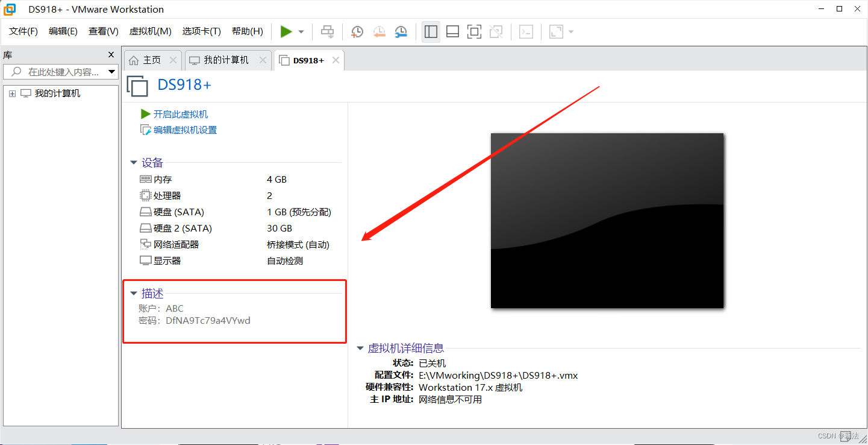This screenshot has width=868, height=445.
Task: Click the green Power On play button
Action: (x=286, y=31)
